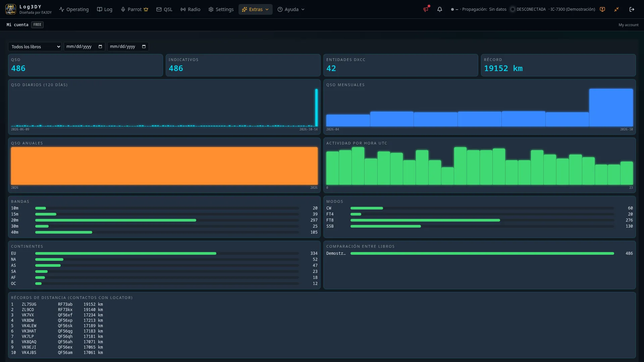Open the second date field calendar picker

[x=144, y=47]
